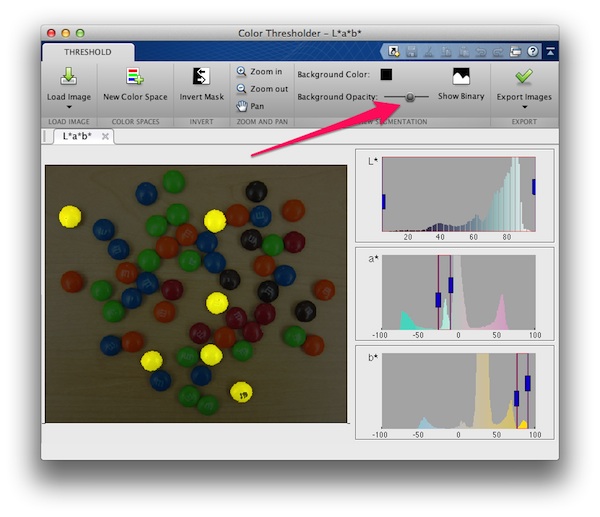Click the Invert Mask icon

point(201,77)
